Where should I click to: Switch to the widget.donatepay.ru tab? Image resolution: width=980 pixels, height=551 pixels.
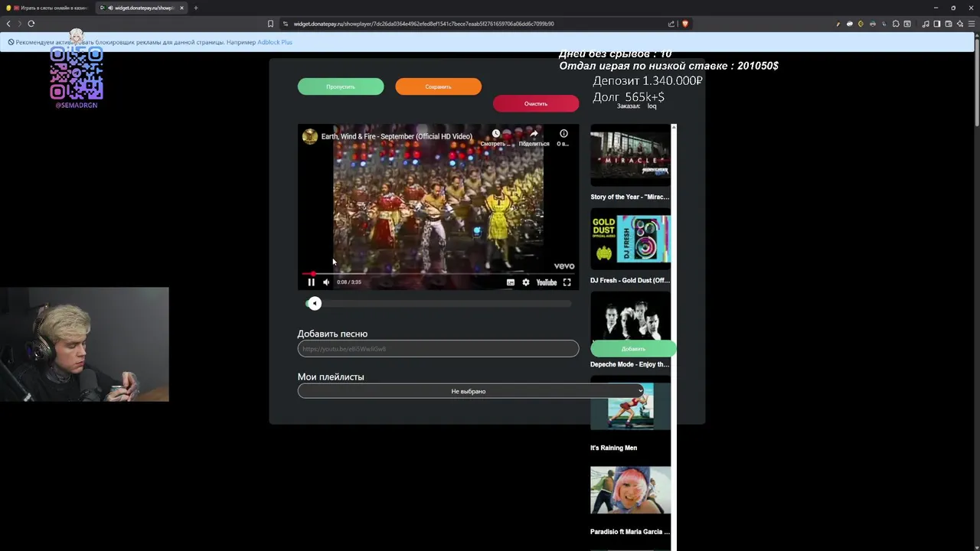coord(142,8)
